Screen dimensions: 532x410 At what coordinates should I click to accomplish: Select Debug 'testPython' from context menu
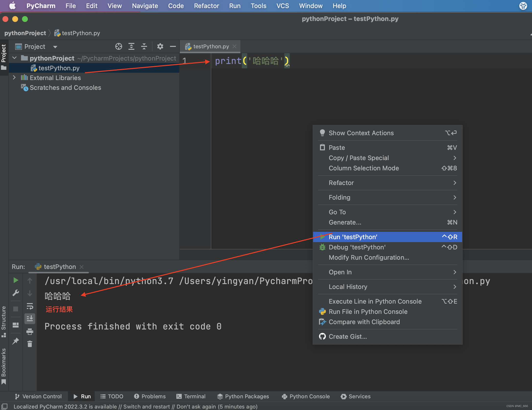coord(357,247)
